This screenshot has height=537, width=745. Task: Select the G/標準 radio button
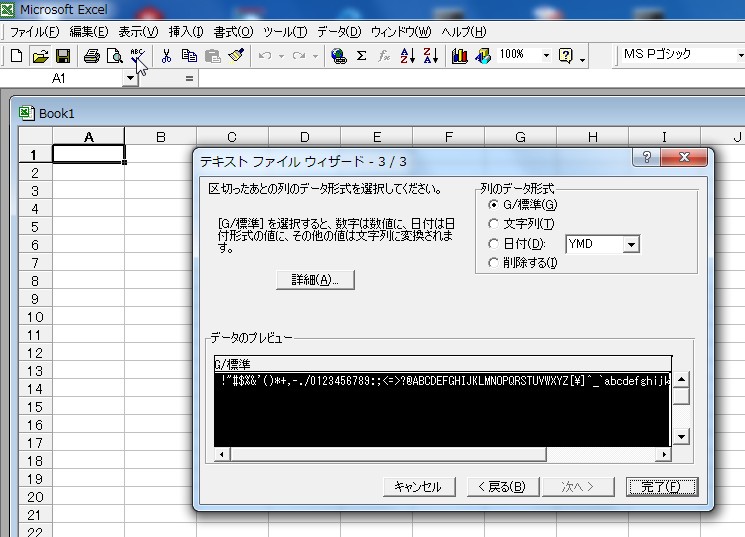click(494, 205)
